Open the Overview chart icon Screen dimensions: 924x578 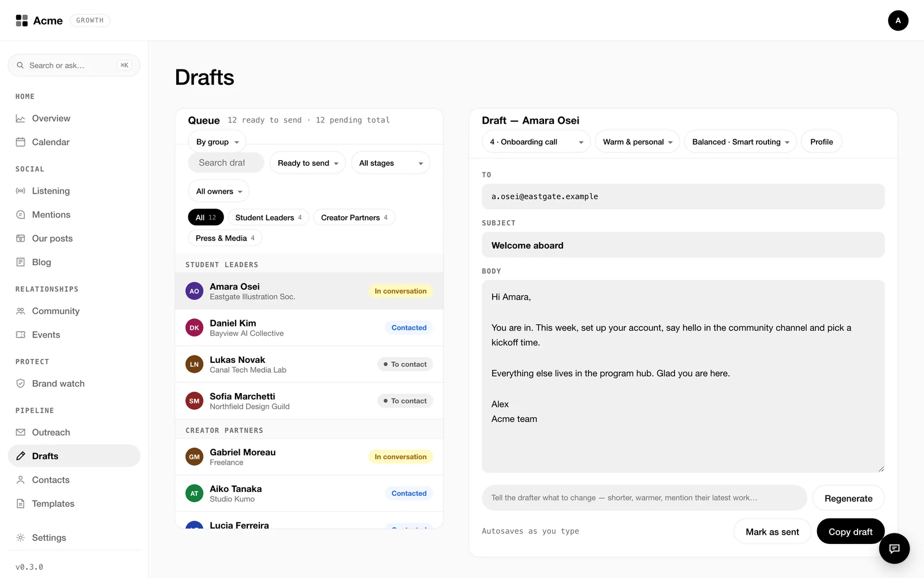[21, 118]
